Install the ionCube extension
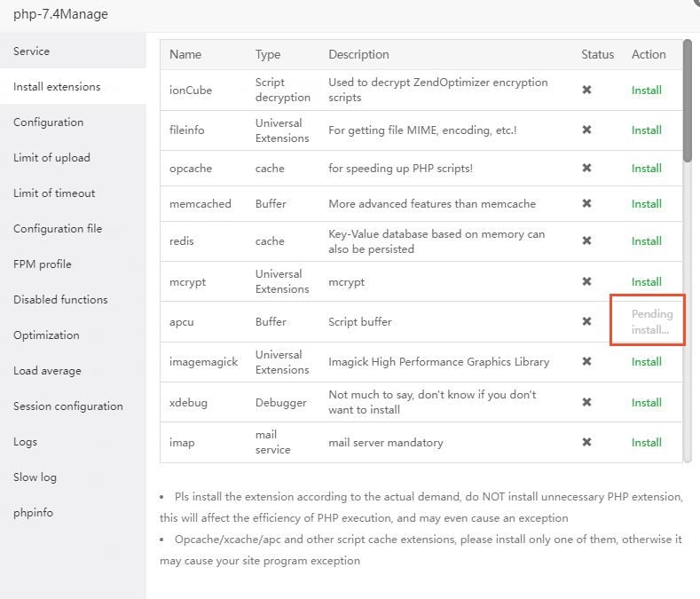Image resolution: width=700 pixels, height=599 pixels. point(647,90)
